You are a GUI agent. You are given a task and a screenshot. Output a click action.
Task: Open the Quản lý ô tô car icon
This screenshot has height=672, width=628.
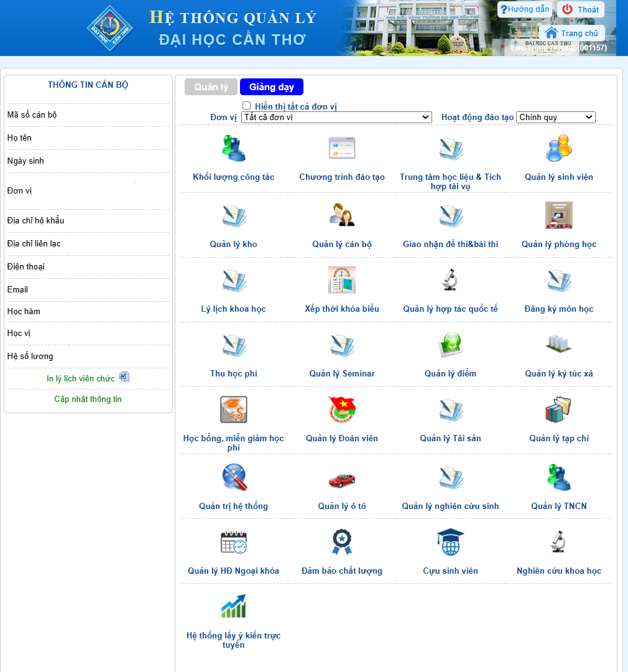[x=341, y=478]
